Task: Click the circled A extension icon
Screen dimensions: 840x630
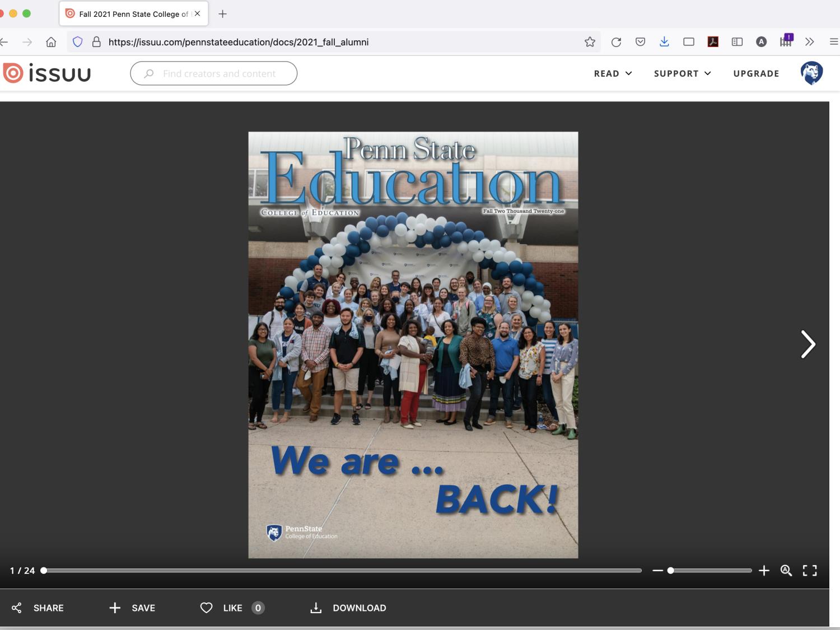Action: (x=761, y=42)
